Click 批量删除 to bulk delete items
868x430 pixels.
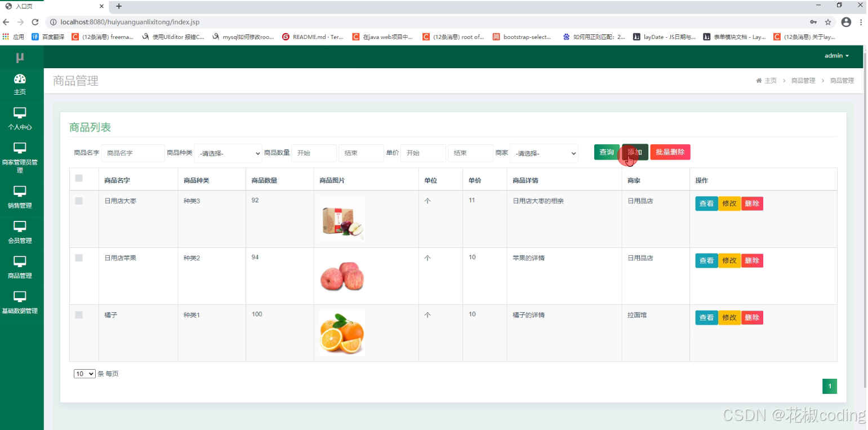pyautogui.click(x=670, y=152)
